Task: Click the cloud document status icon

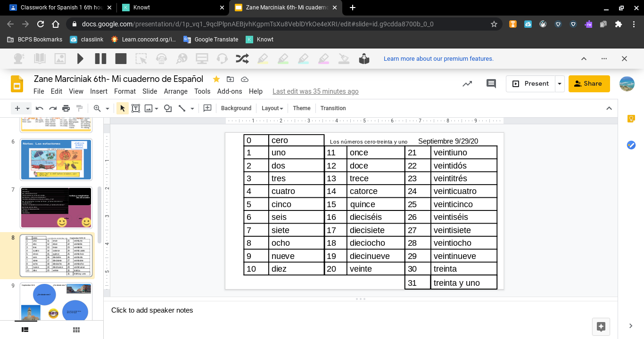Action: 244,79
